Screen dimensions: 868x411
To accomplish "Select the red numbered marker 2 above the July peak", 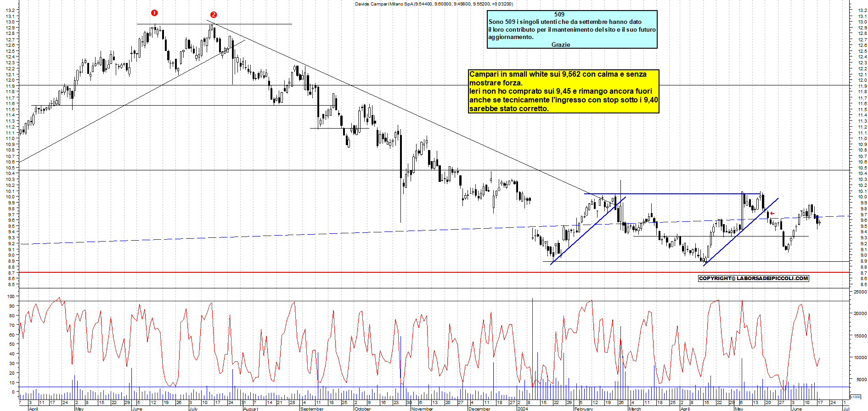I will [214, 15].
